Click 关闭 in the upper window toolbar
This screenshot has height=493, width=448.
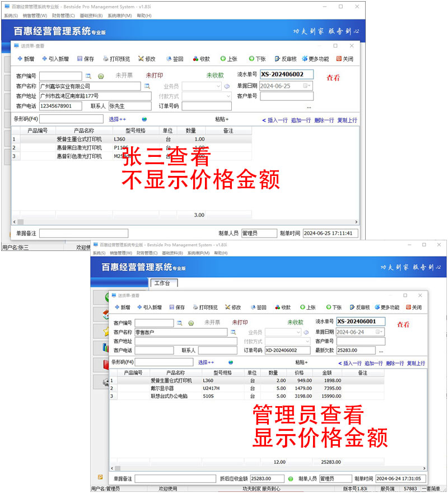pos(344,59)
